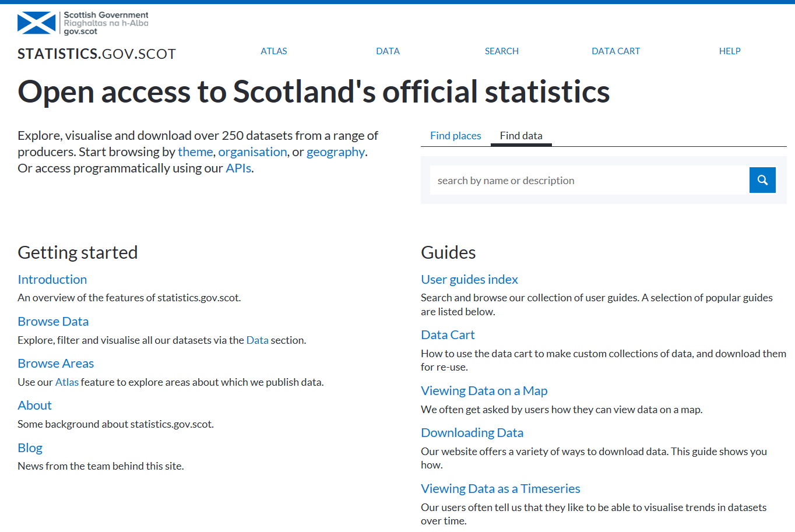This screenshot has height=532, width=795.
Task: Click the search by name or description field
Action: (589, 181)
